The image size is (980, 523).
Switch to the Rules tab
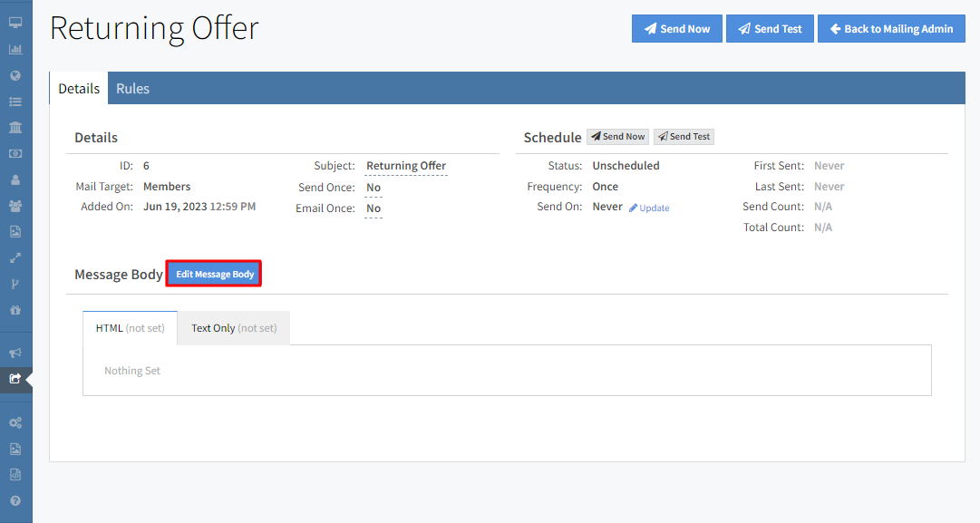click(132, 89)
